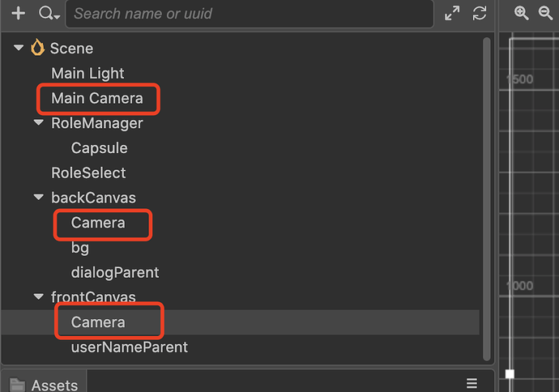Open the Assets panel hamburger menu
This screenshot has height=392, width=559.
(x=472, y=384)
